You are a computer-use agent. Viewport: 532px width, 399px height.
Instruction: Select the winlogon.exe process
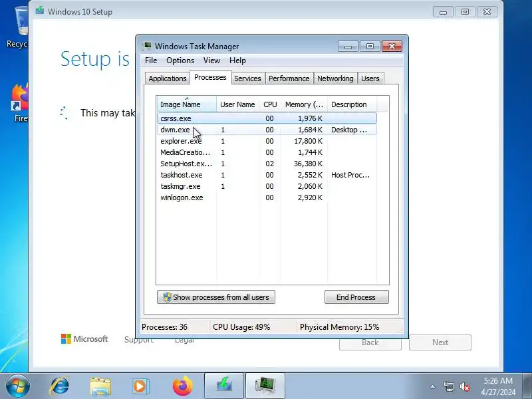click(267, 198)
